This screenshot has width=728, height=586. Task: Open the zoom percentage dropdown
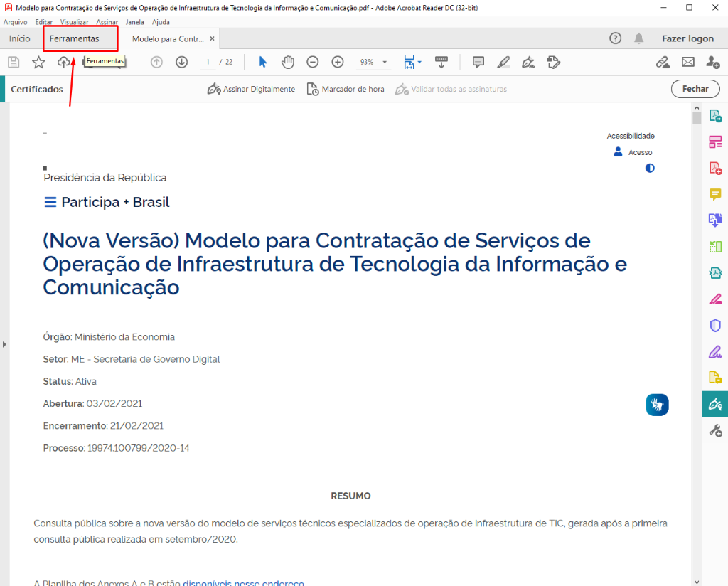click(385, 63)
